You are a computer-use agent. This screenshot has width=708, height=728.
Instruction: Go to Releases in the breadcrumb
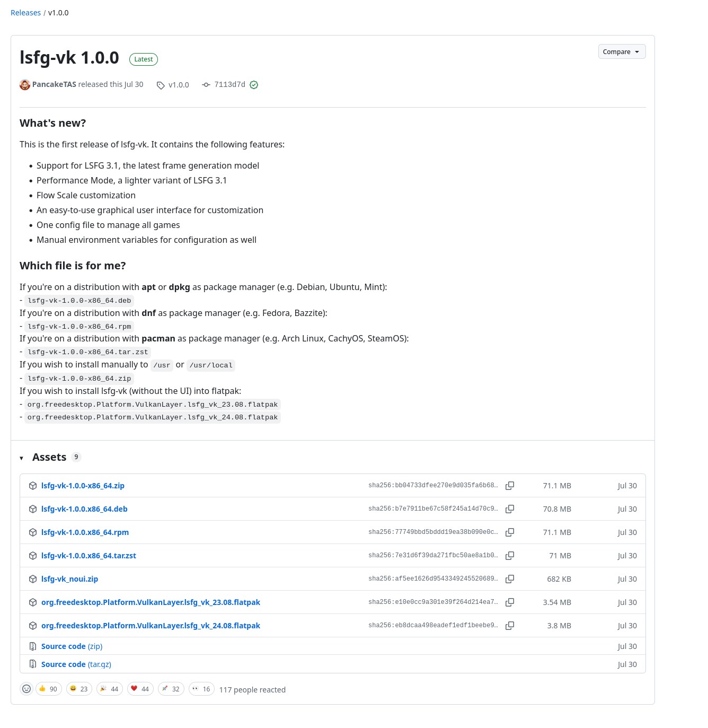pos(25,13)
